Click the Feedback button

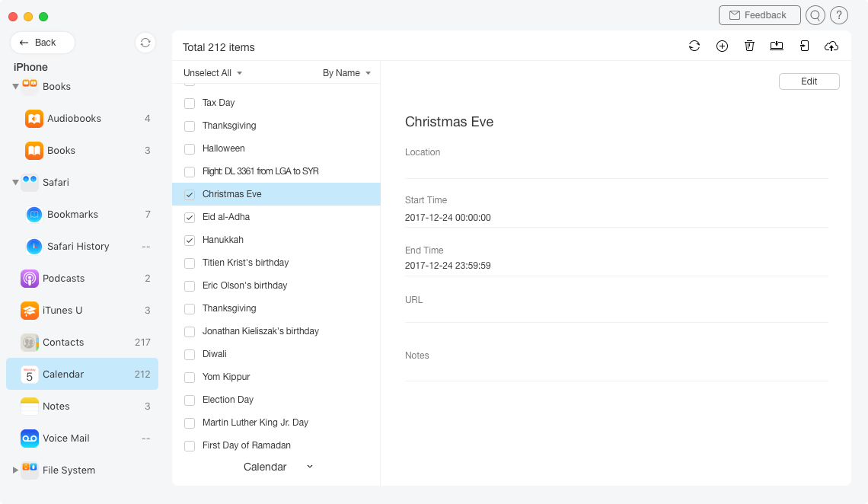pyautogui.click(x=759, y=14)
